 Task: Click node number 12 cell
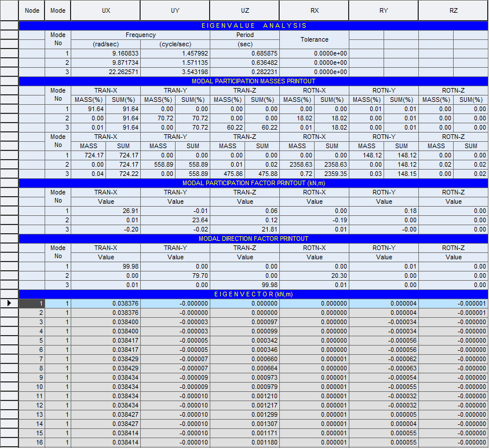pyautogui.click(x=32, y=405)
